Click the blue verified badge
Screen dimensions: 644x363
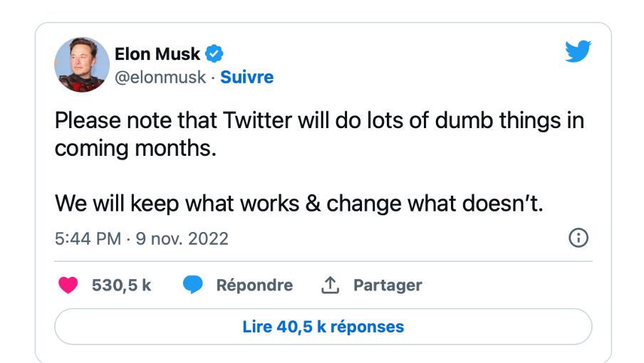point(214,53)
